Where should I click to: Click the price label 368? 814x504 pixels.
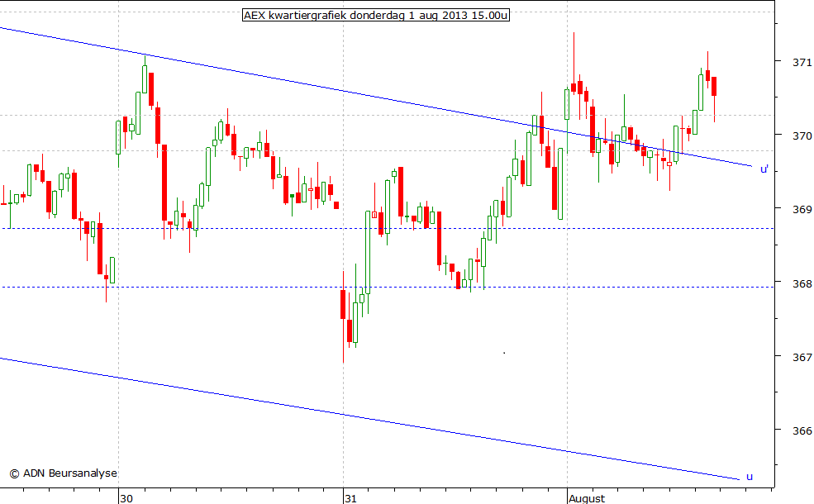pyautogui.click(x=802, y=284)
